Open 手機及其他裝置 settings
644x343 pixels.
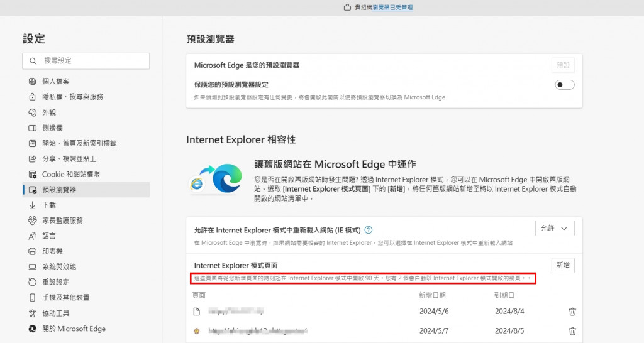[x=86, y=298]
